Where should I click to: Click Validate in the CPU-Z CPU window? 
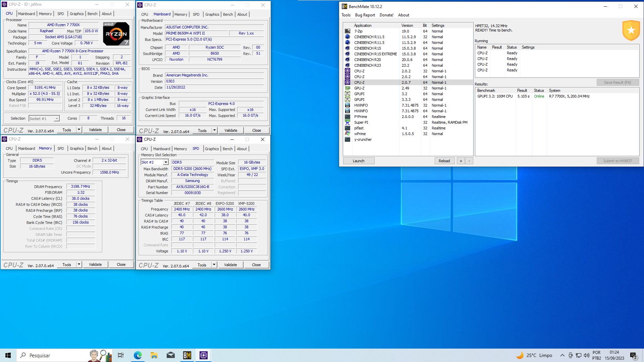pos(95,130)
